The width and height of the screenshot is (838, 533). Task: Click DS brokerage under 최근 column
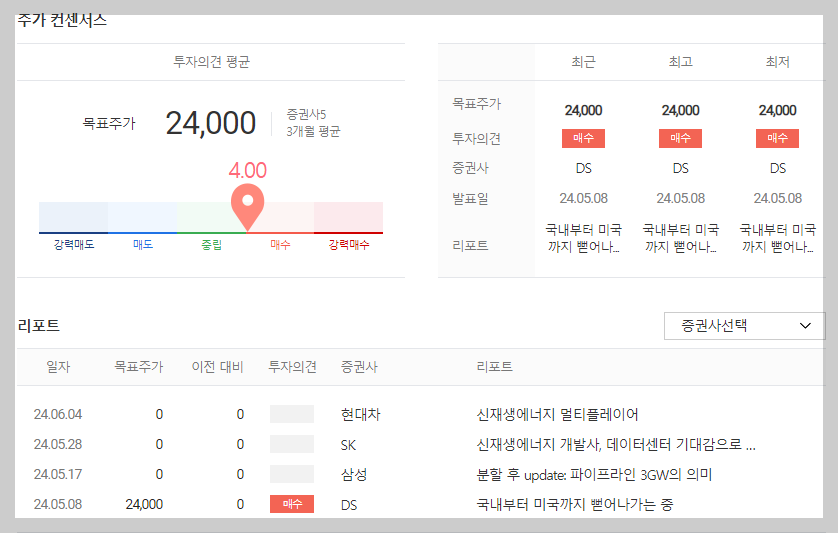coord(583,168)
